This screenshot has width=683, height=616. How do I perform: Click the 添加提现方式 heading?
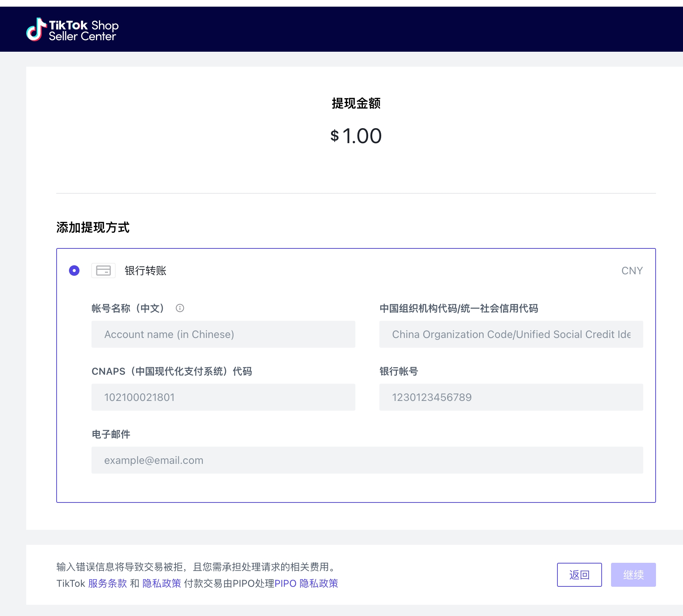[93, 227]
